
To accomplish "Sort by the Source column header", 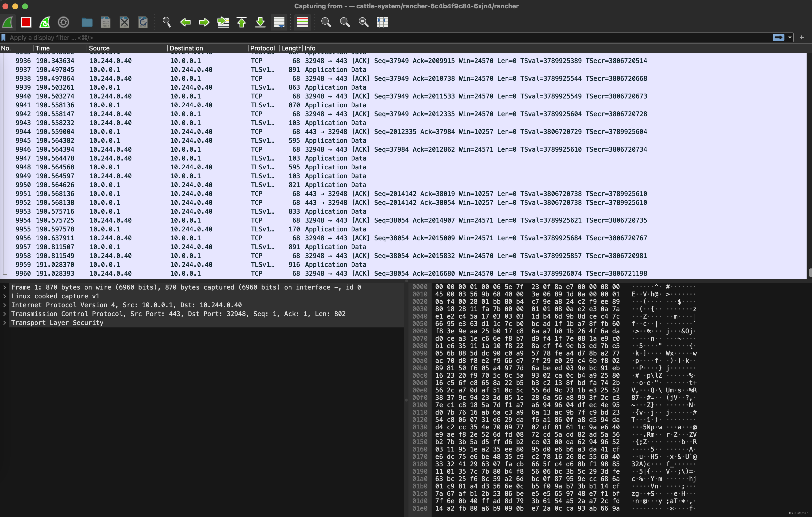I will [x=127, y=48].
